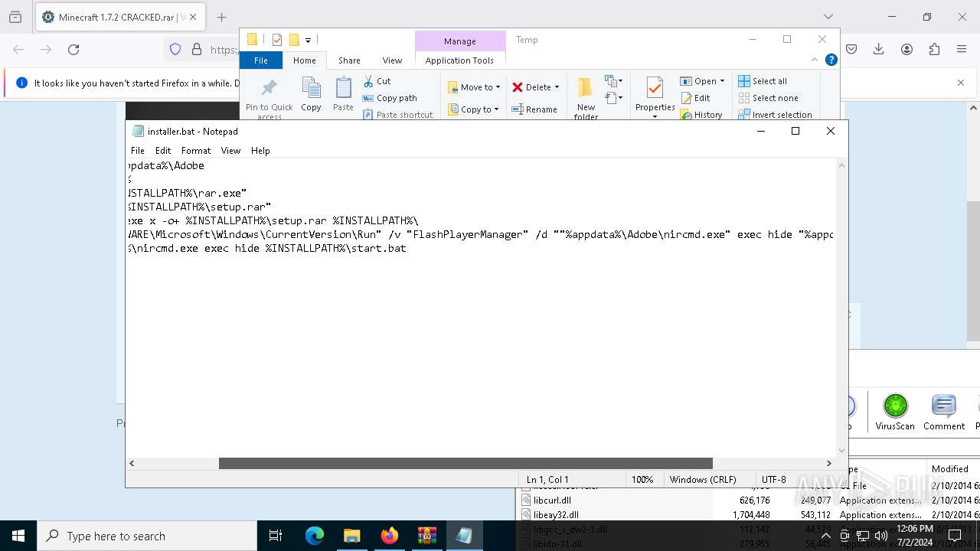Open Notepad's Help menu
This screenshot has height=551, width=980.
pyautogui.click(x=260, y=151)
